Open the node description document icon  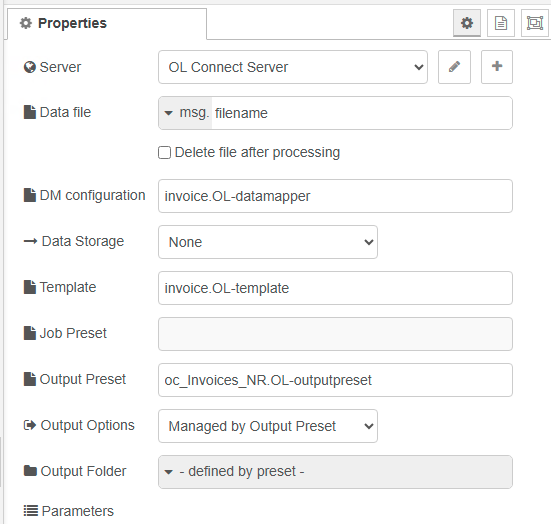pos(501,23)
